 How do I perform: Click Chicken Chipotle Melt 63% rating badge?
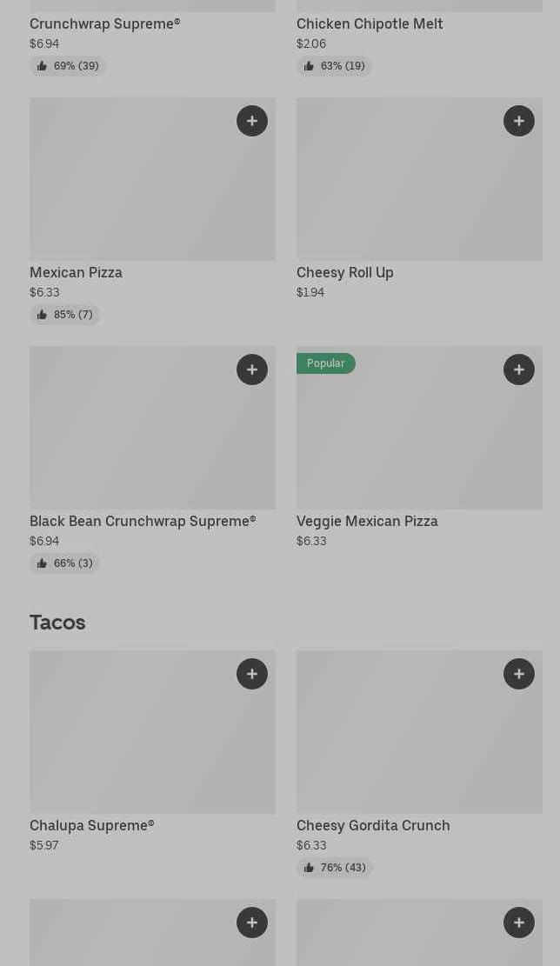tap(335, 66)
